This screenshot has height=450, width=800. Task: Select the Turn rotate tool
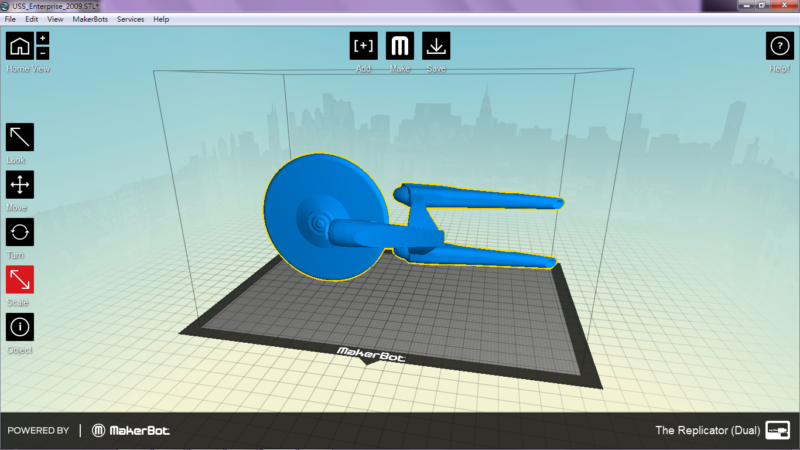(x=20, y=232)
